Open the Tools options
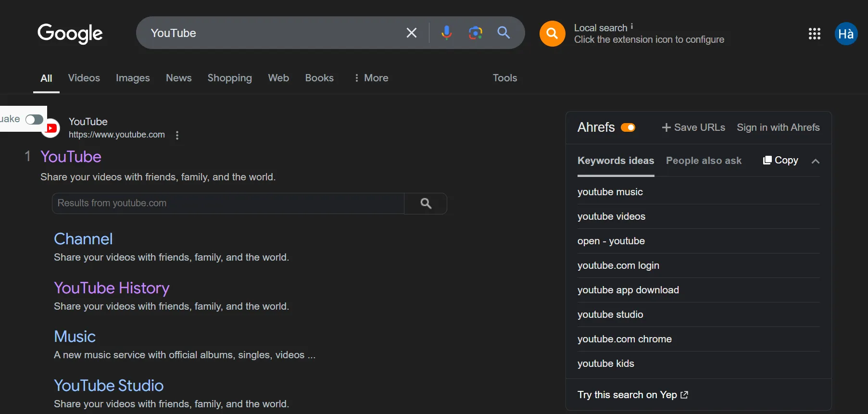Screen dimensions: 868x414 coord(505,78)
